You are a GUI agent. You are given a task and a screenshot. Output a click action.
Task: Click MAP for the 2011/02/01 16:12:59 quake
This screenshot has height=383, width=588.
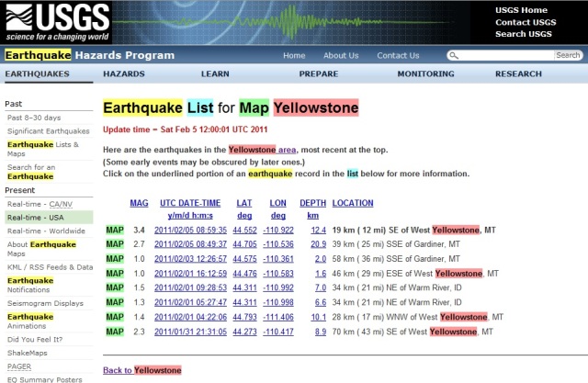click(x=115, y=273)
